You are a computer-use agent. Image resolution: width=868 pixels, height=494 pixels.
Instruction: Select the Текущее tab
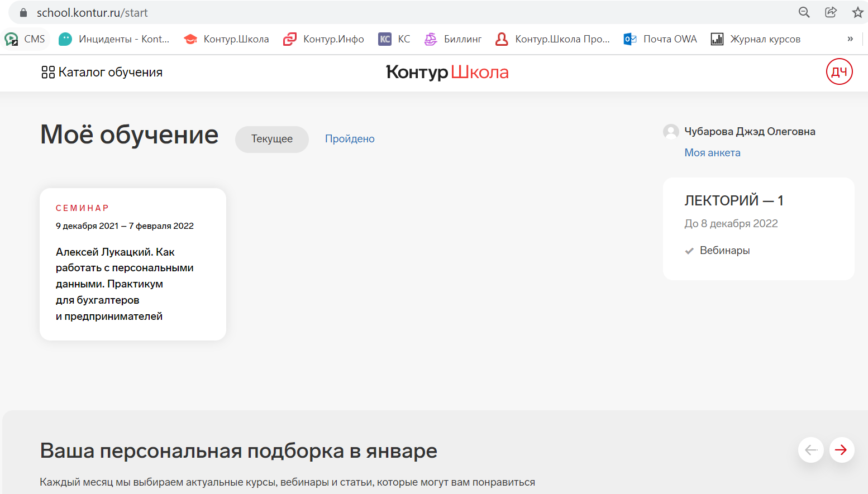coord(272,139)
